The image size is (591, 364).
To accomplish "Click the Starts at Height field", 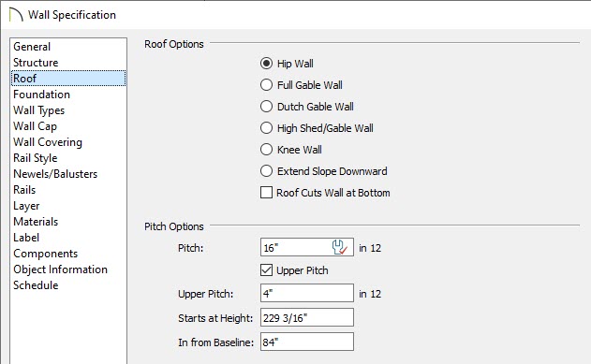I will click(x=307, y=317).
